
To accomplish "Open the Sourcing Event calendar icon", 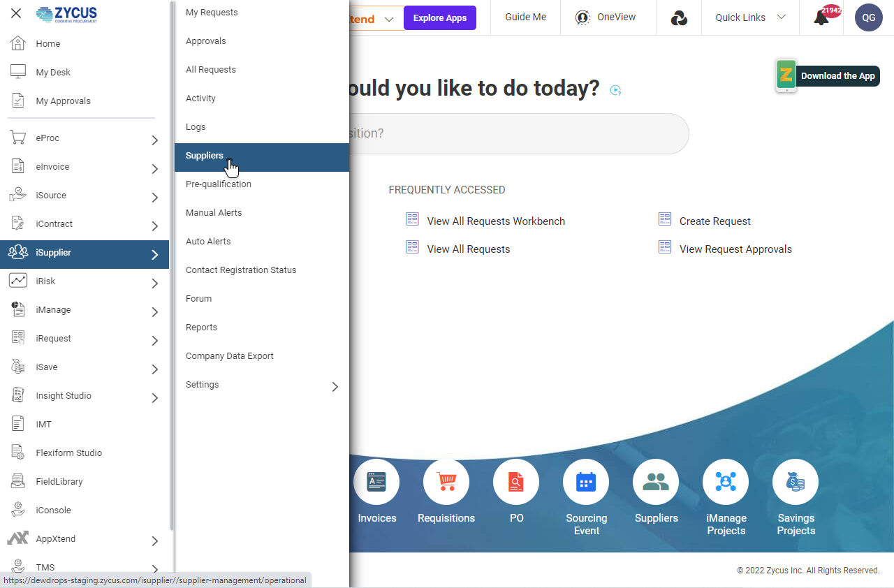I will tap(586, 482).
